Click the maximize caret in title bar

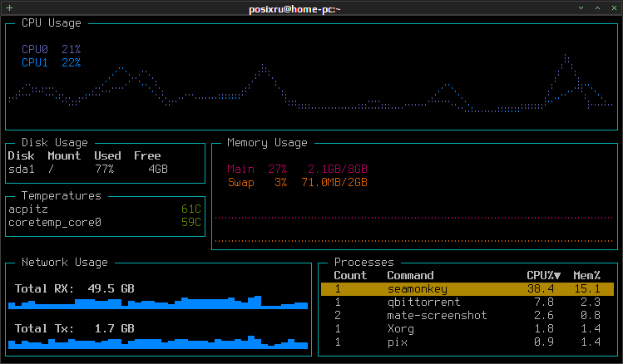tap(597, 8)
